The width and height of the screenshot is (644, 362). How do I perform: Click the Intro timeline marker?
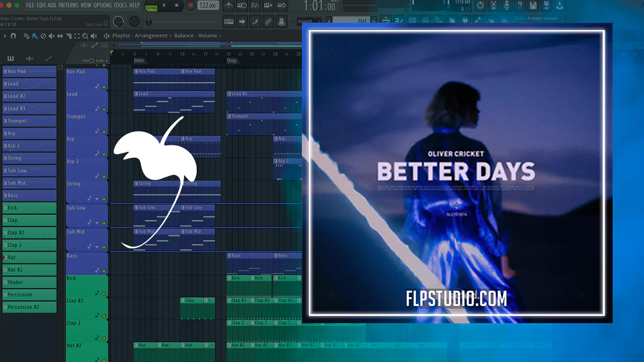[139, 60]
